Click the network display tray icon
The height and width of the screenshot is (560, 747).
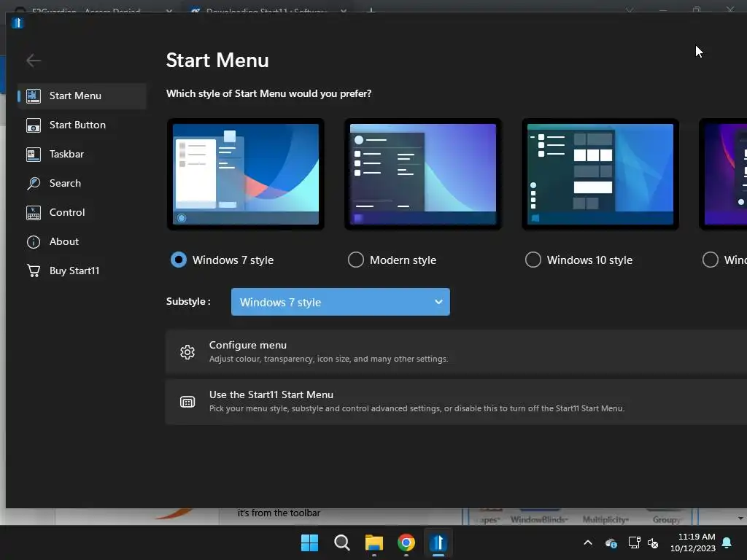(x=634, y=542)
